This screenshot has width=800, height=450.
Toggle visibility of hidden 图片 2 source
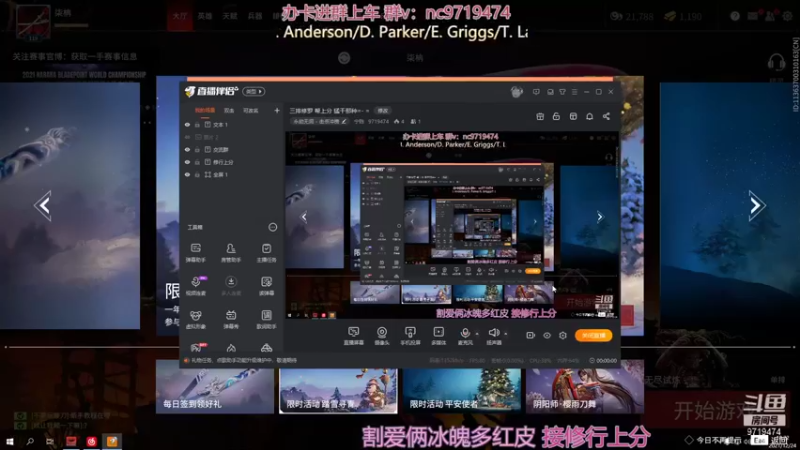tap(187, 137)
